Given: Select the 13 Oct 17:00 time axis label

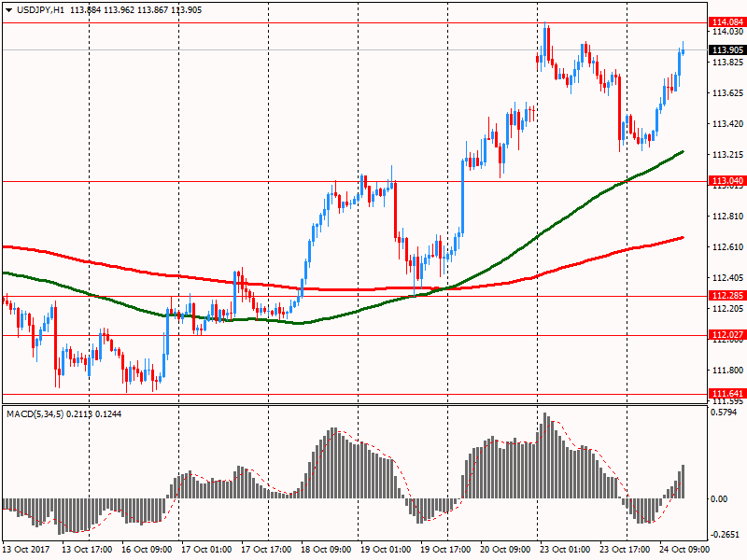Looking at the screenshot, I should pos(87,550).
